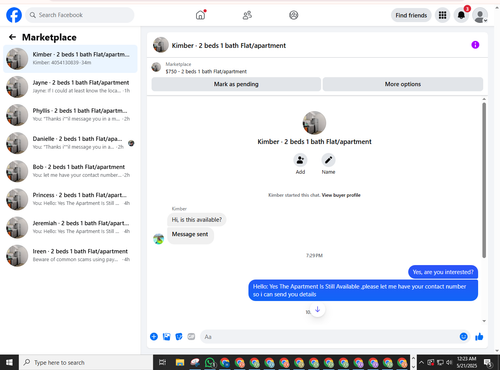Open the Home feed icon
500x370 pixels.
200,15
